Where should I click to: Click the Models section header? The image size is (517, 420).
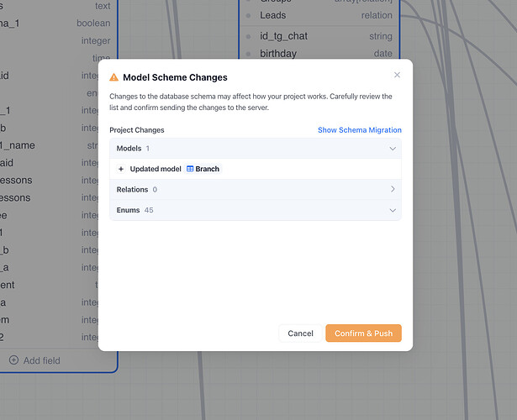click(256, 149)
